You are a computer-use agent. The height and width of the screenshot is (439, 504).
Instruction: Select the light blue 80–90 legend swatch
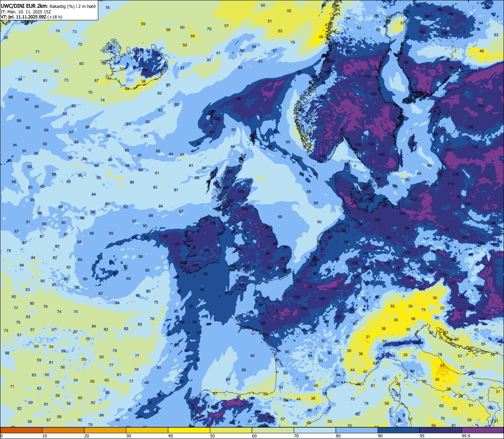(357, 430)
